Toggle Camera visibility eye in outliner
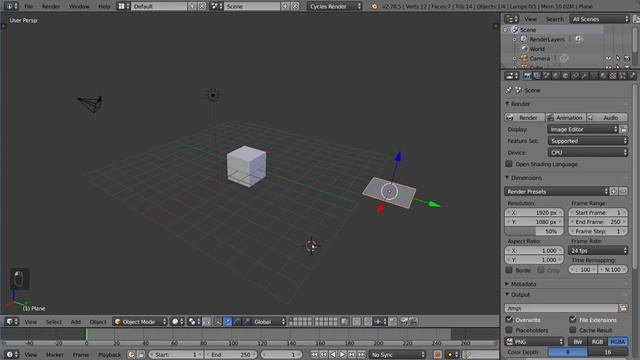Screen dimensions: 640x360 click(x=608, y=58)
